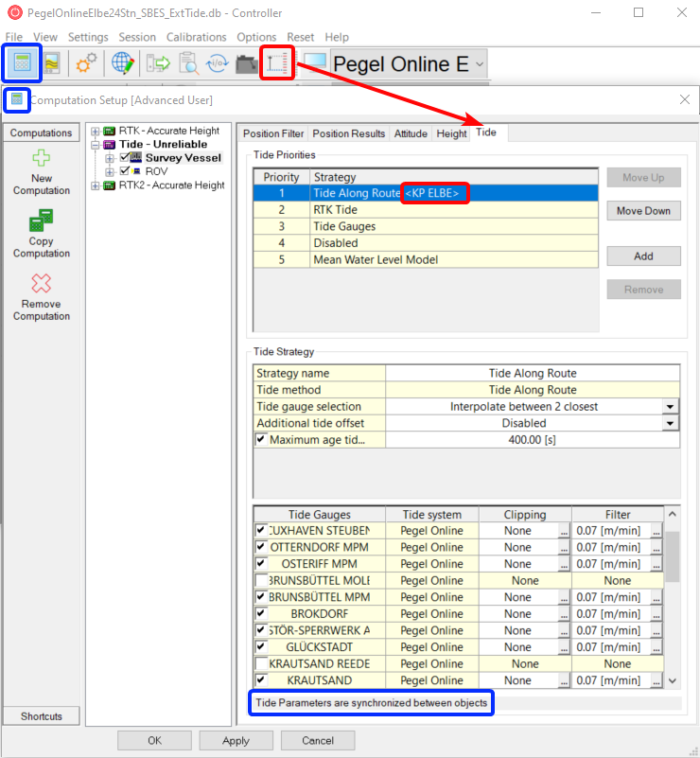Click the magnifier document toolbar icon
The height and width of the screenshot is (758, 700).
pos(188,63)
